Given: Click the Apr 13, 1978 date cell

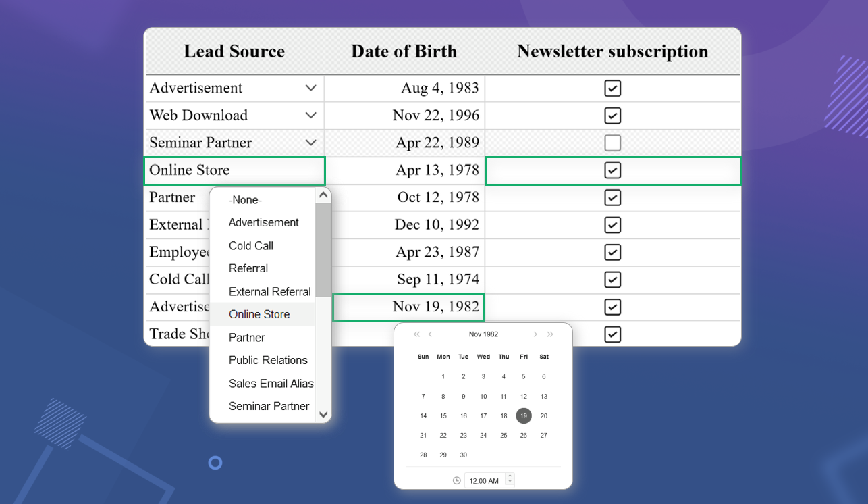Looking at the screenshot, I should (x=404, y=170).
